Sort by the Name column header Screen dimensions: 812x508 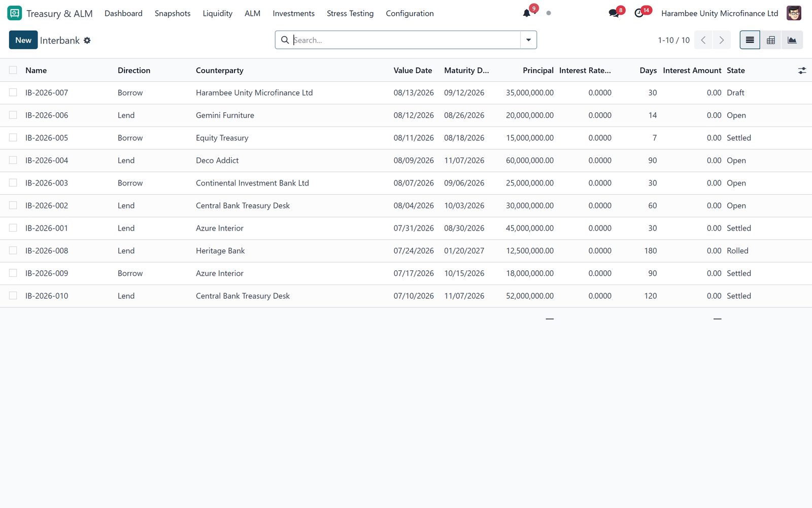tap(36, 70)
